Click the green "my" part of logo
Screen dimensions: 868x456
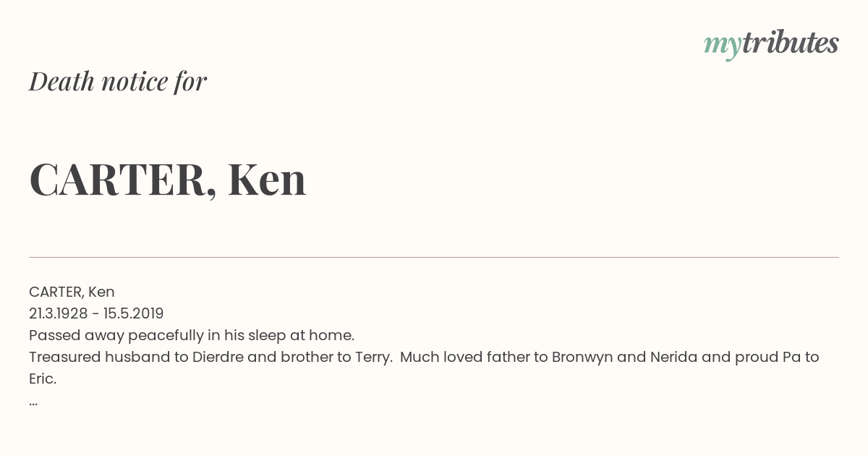point(723,46)
